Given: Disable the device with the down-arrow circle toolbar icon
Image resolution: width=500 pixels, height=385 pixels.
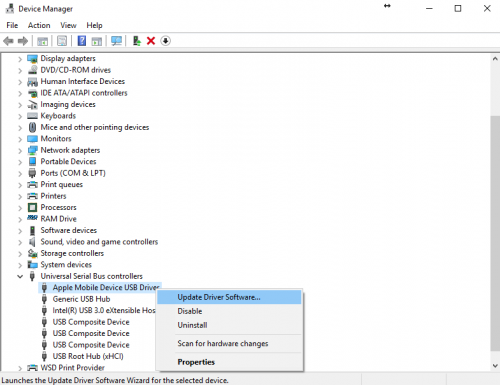Looking at the screenshot, I should [x=165, y=41].
